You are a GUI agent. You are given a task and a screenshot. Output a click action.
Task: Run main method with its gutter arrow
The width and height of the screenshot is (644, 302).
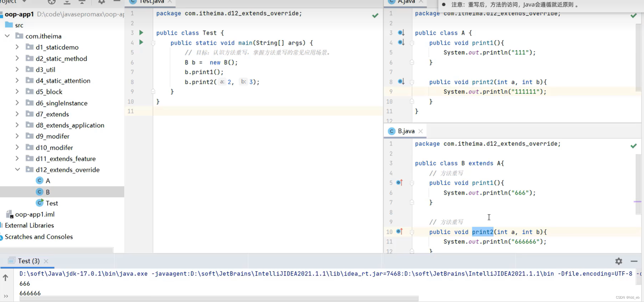click(x=141, y=42)
